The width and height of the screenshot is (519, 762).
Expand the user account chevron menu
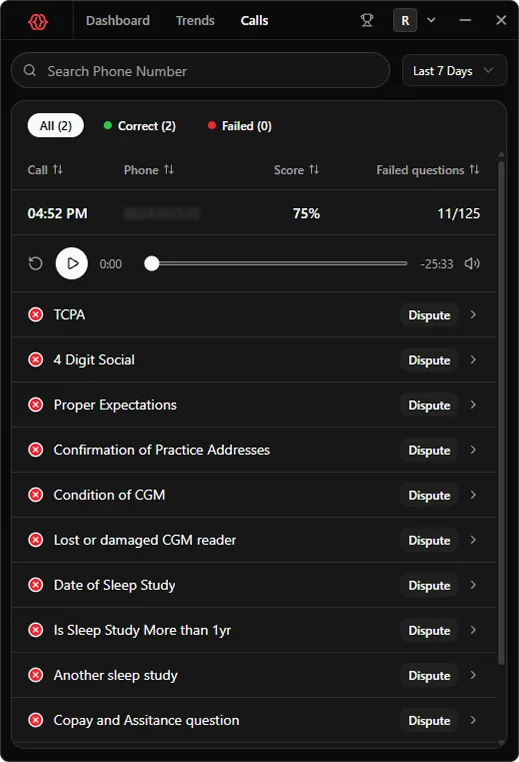[x=431, y=20]
